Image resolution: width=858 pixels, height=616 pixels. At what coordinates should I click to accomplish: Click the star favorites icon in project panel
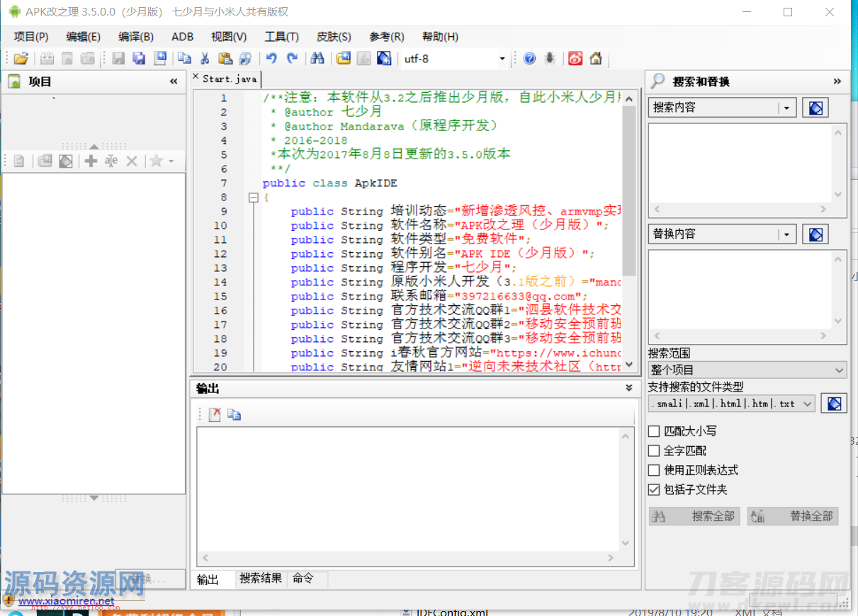(156, 161)
